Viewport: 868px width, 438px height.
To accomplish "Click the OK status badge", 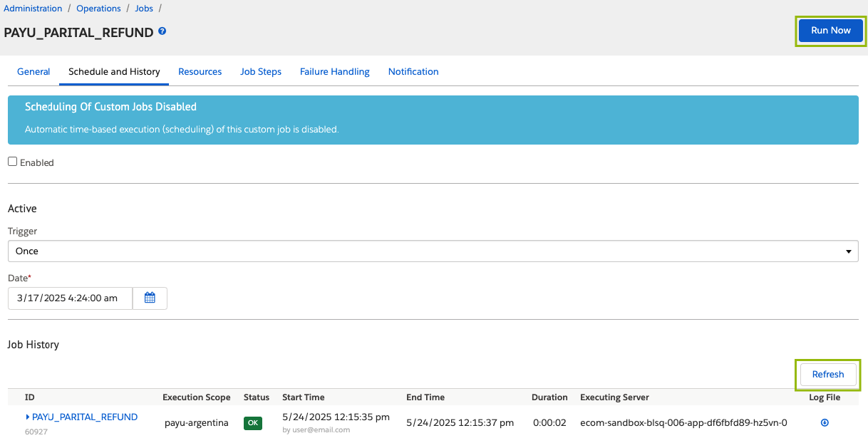I will coord(252,423).
